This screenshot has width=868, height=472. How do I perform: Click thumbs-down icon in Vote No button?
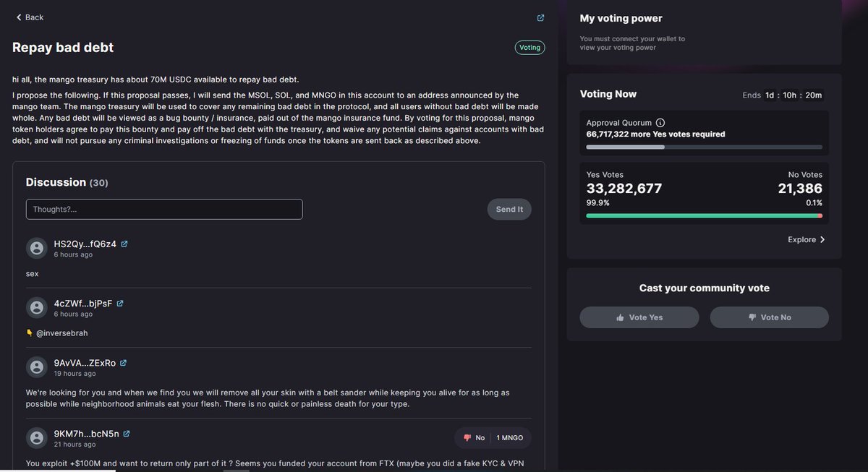752,317
